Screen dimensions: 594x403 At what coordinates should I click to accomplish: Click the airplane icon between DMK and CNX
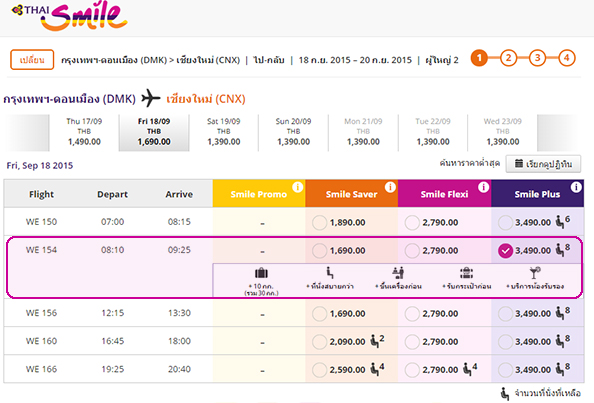coord(151,98)
